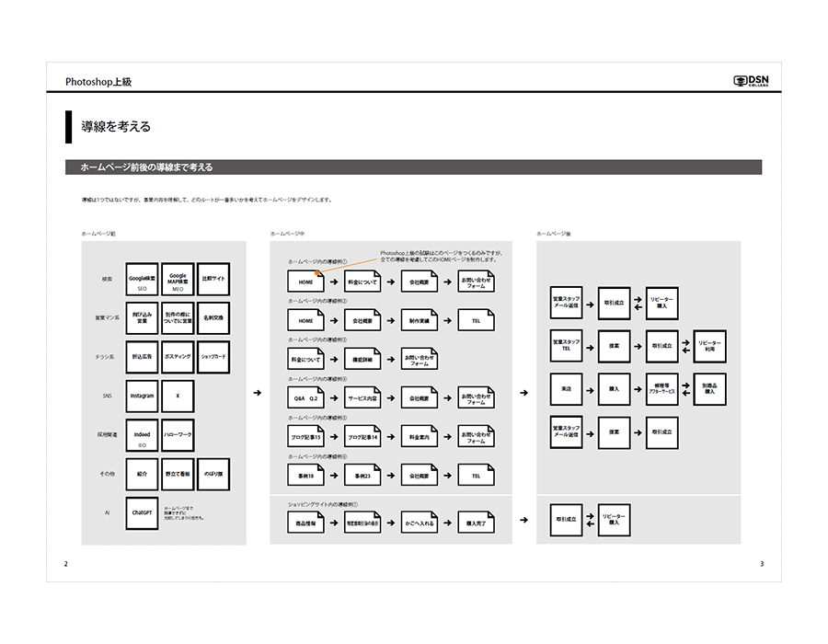The width and height of the screenshot is (828, 644).
Task: Click the Indeed box
Action: pos(143,435)
